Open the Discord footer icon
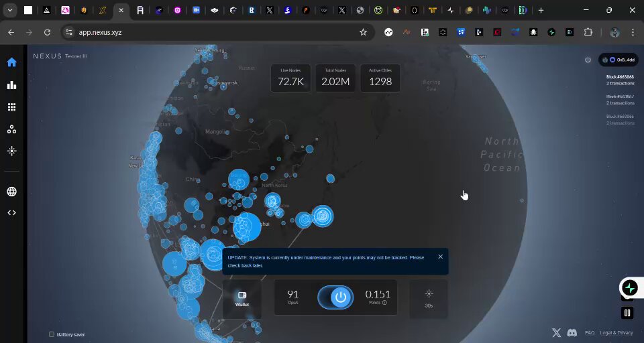The image size is (644, 343). (572, 333)
